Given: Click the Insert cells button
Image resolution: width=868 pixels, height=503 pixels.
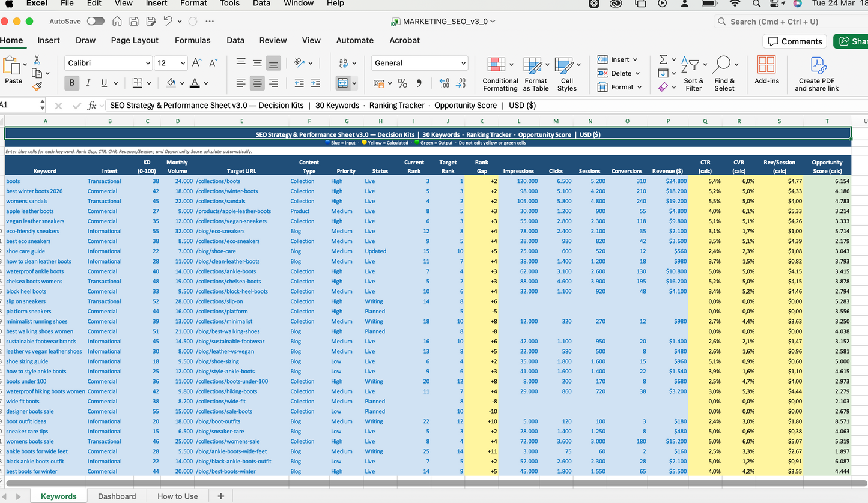Looking at the screenshot, I should pos(617,59).
